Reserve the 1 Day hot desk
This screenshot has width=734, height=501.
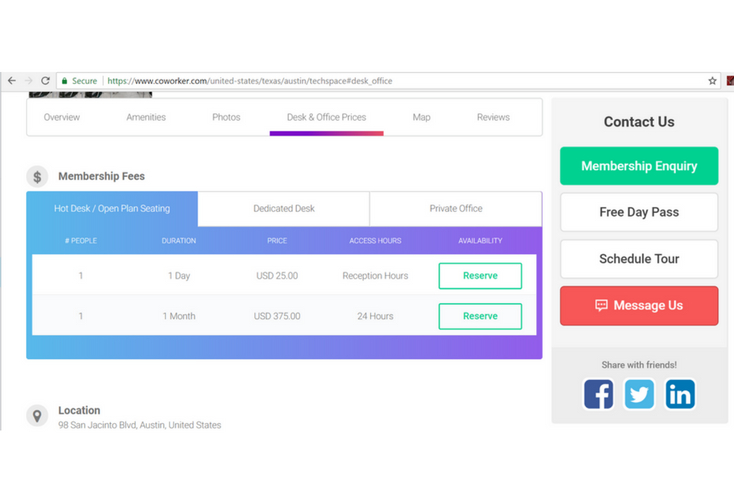tap(480, 276)
